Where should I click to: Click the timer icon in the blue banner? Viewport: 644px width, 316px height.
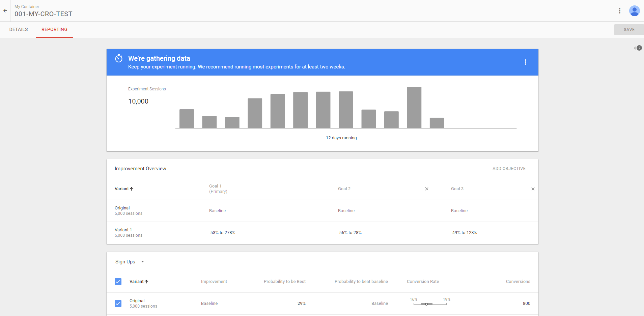click(119, 58)
